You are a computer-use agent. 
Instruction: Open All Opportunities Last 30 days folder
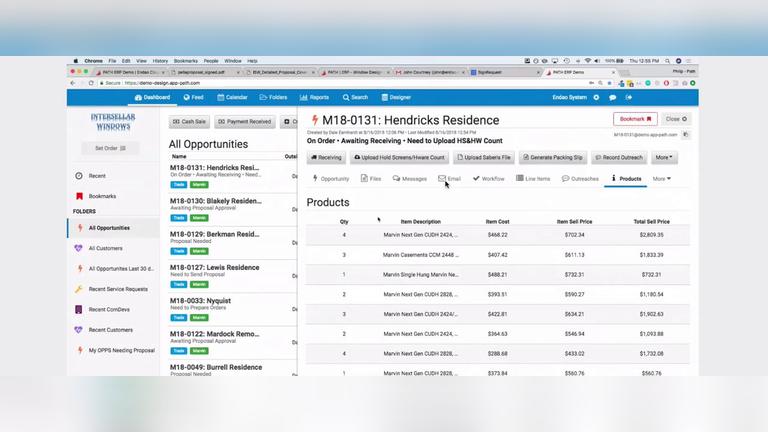120,269
